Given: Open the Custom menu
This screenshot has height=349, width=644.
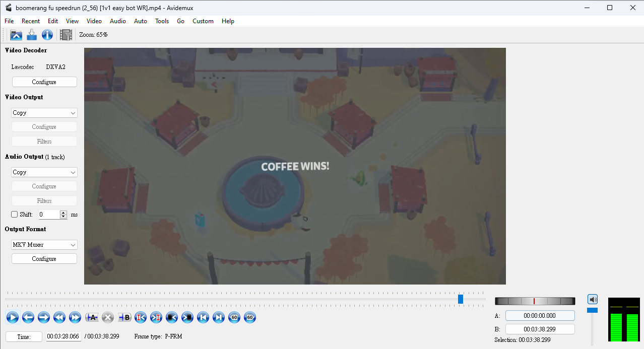Looking at the screenshot, I should 203,21.
